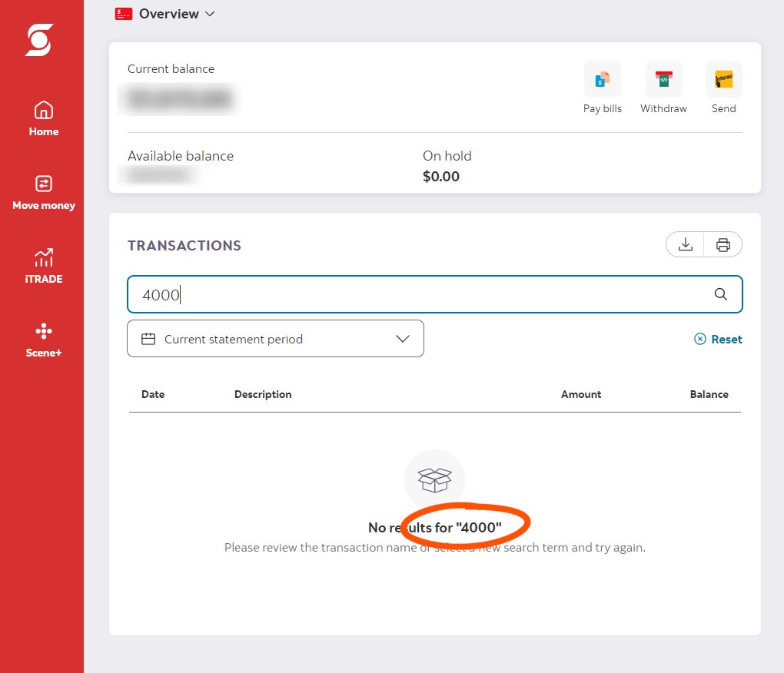Open Scene+ rewards in the sidebar
Image resolution: width=784 pixels, height=673 pixels.
(44, 340)
